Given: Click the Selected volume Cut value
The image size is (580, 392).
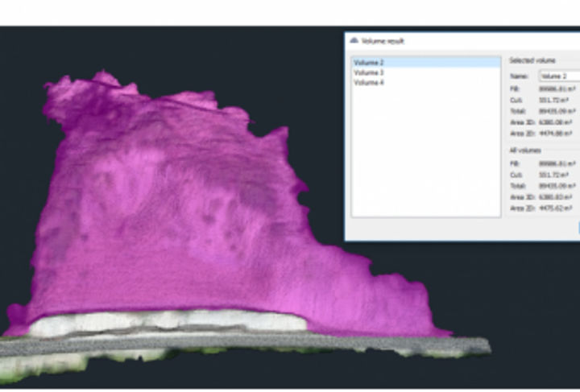Looking at the screenshot, I should pyautogui.click(x=553, y=100).
